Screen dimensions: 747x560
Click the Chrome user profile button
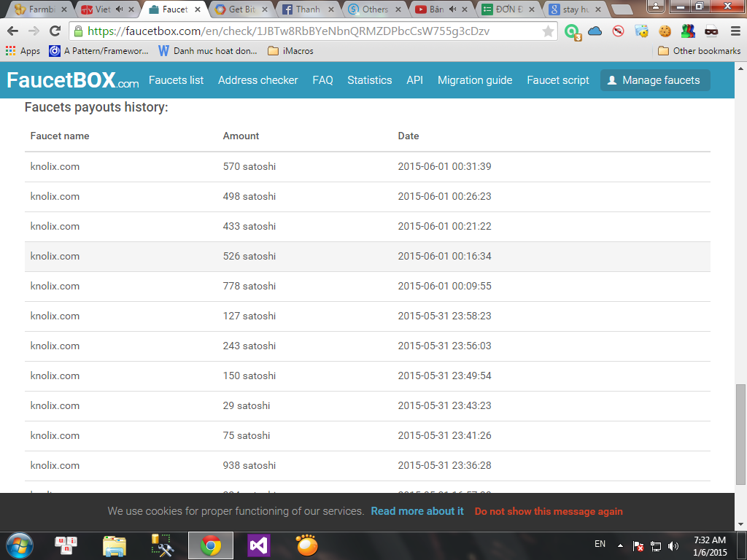point(656,6)
